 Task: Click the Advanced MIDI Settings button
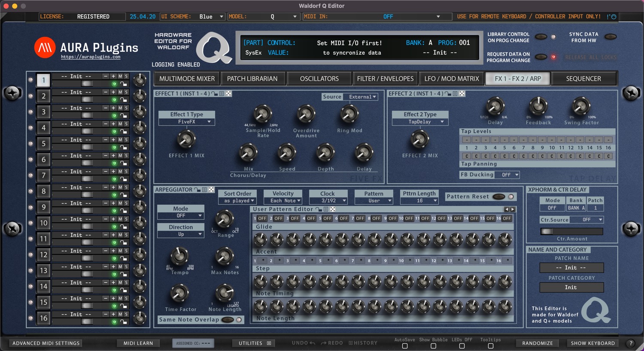coord(46,343)
